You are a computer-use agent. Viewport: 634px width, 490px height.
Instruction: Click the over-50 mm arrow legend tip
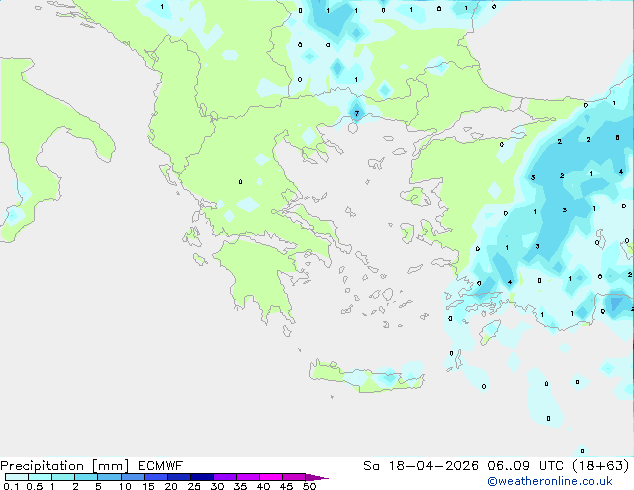point(317,477)
